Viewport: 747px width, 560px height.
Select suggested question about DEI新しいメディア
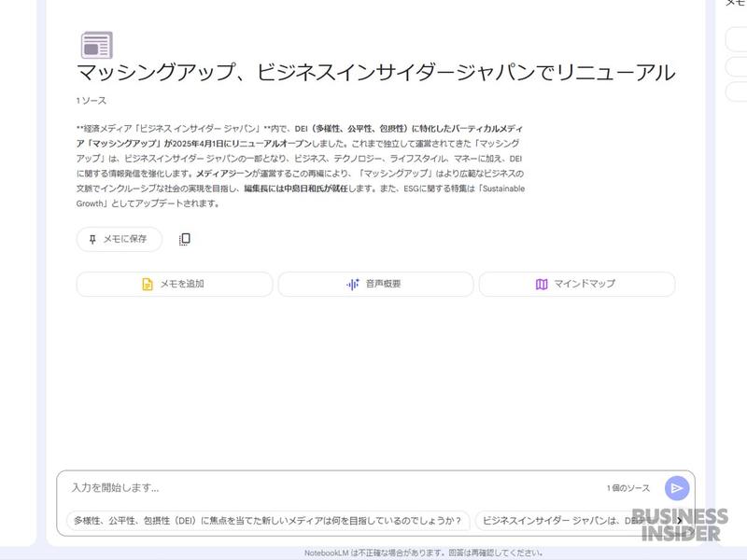268,521
